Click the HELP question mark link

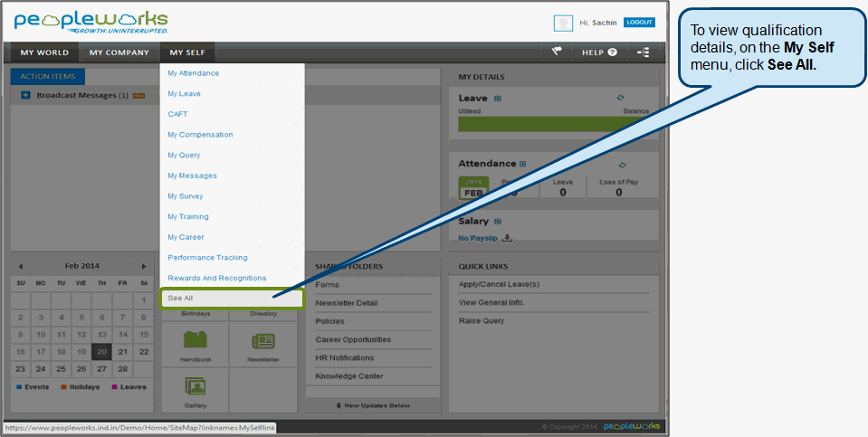[x=599, y=52]
